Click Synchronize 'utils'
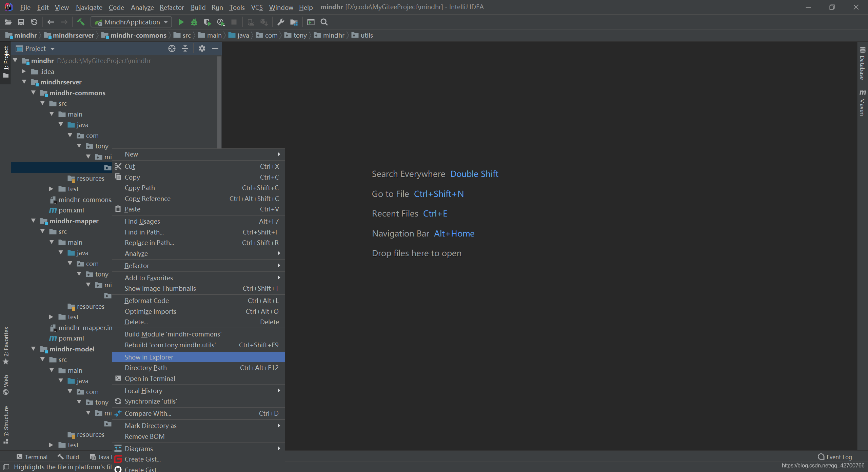The image size is (868, 472). click(x=198, y=401)
